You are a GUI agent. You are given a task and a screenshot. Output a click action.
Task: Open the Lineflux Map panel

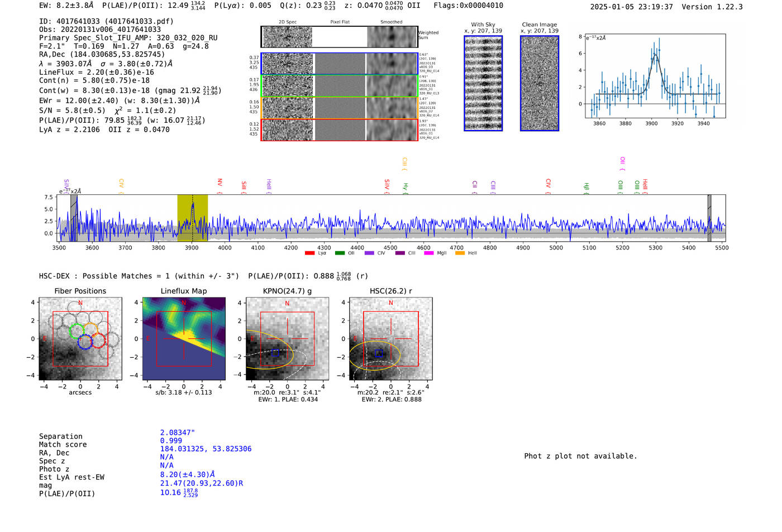(184, 339)
